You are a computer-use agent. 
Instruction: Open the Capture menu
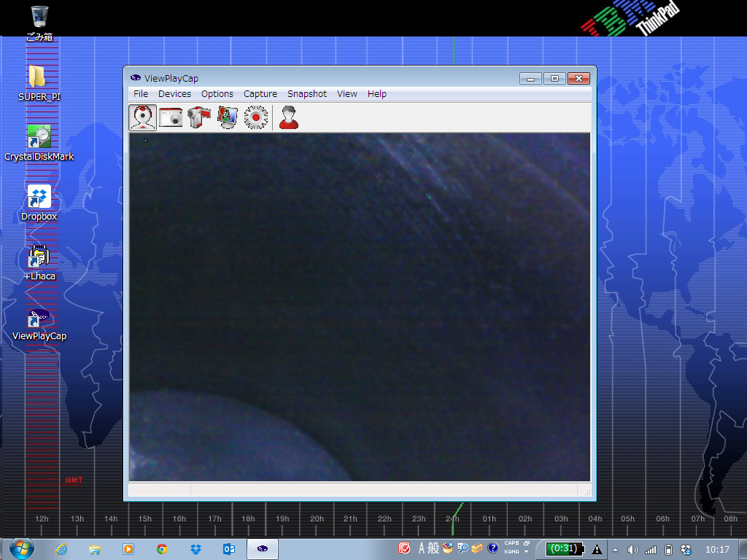260,94
